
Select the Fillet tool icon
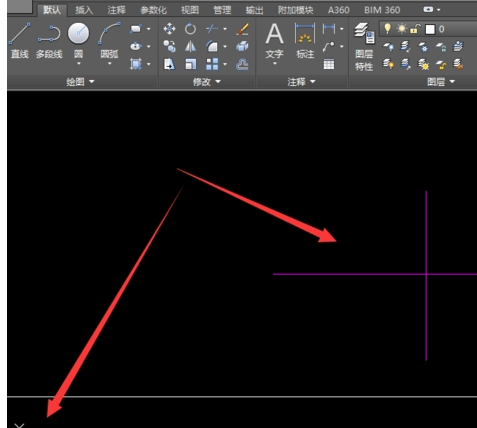pyautogui.click(x=212, y=46)
